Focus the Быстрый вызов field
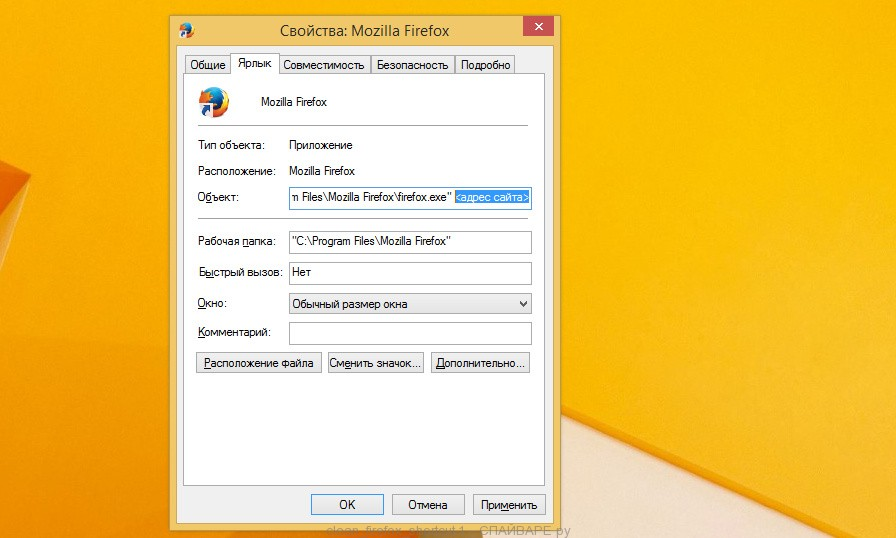Screen dimensions: 896x538 pyautogui.click(x=410, y=273)
